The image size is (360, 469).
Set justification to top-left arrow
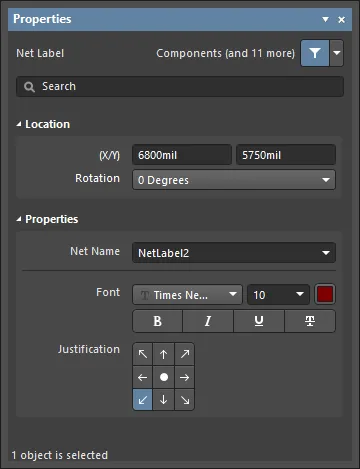[143, 354]
